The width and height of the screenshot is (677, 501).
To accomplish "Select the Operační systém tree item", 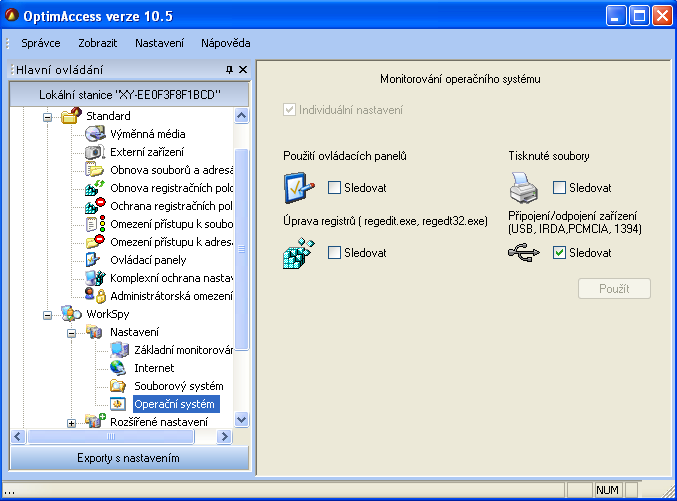I will point(174,404).
